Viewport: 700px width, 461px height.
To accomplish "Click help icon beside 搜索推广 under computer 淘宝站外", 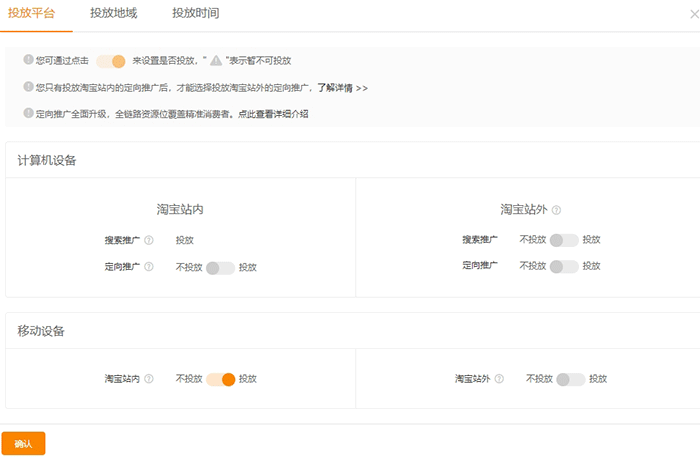I will coord(505,240).
